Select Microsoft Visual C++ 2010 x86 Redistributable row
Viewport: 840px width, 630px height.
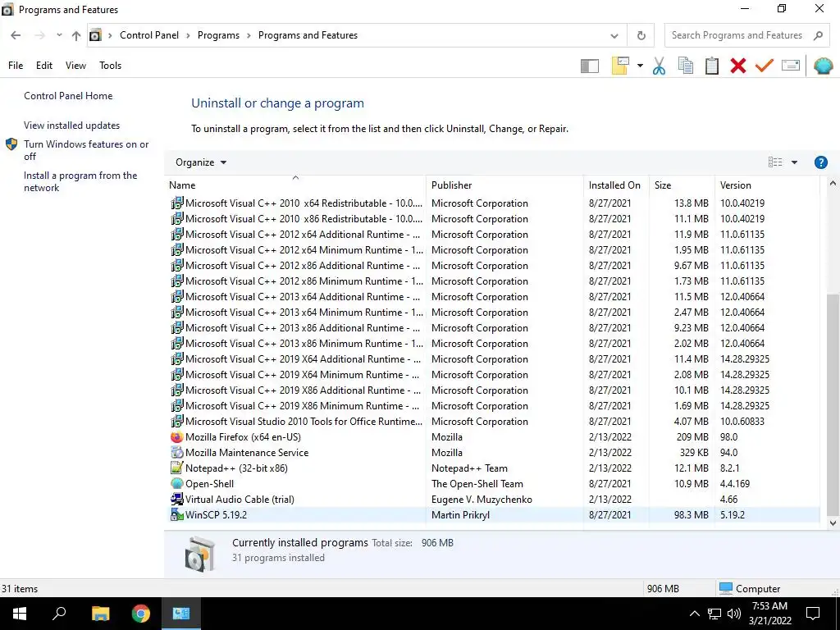click(492, 219)
